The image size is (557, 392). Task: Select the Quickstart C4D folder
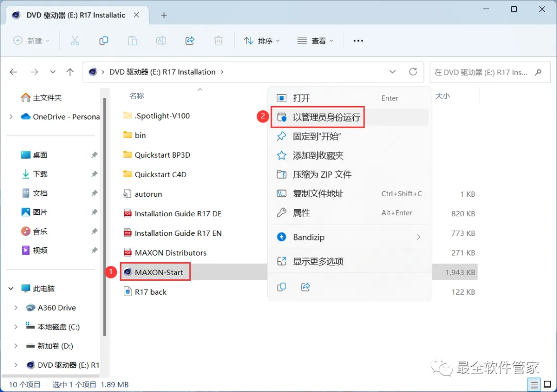click(155, 174)
